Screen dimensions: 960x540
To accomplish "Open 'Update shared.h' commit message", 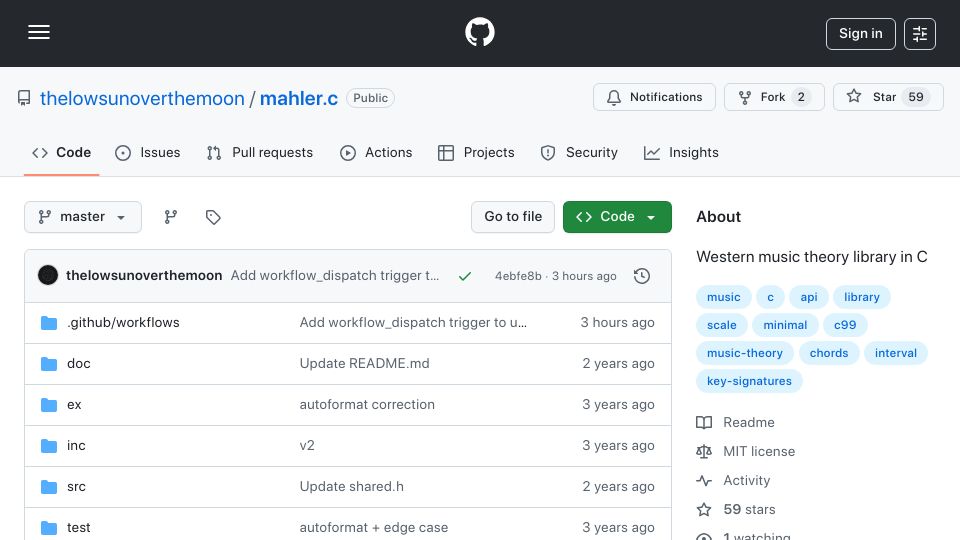I will (x=351, y=487).
